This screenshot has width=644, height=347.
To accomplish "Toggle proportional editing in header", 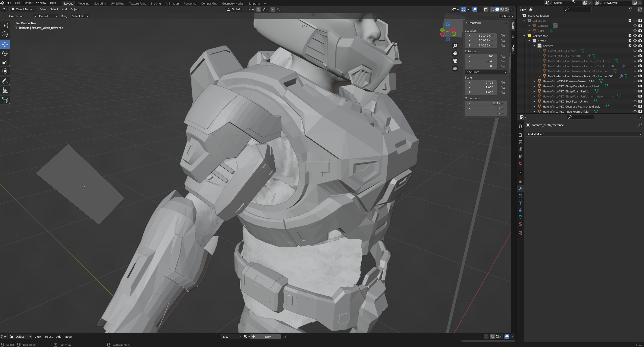I will [273, 9].
